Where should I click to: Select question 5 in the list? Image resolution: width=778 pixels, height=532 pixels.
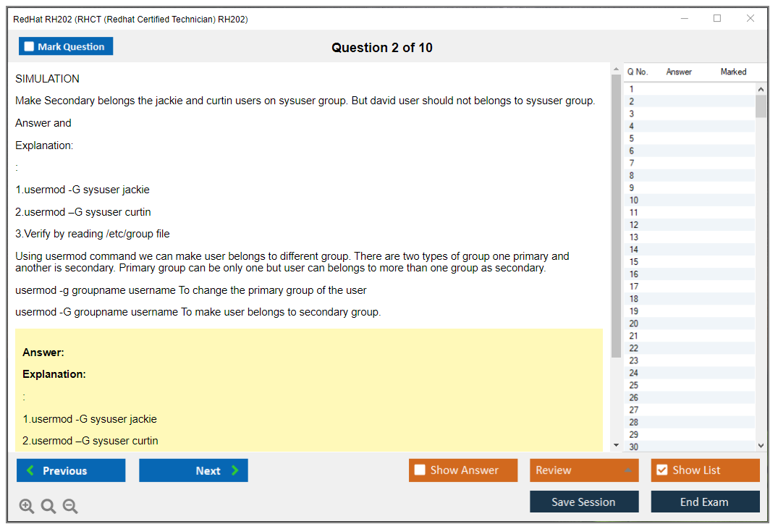click(x=632, y=138)
